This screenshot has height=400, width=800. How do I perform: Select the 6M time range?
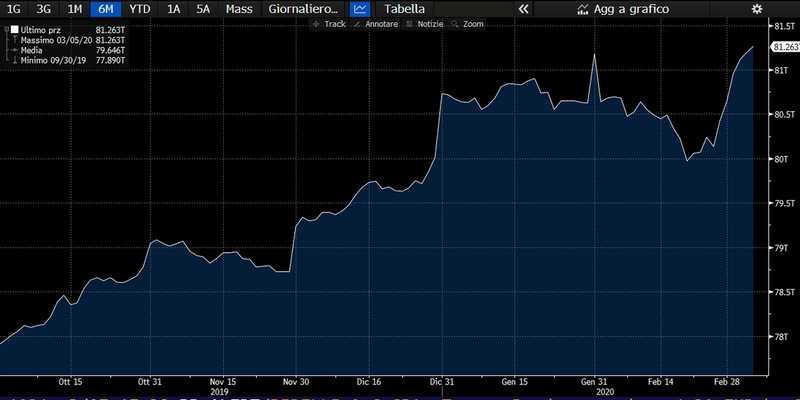(106, 9)
